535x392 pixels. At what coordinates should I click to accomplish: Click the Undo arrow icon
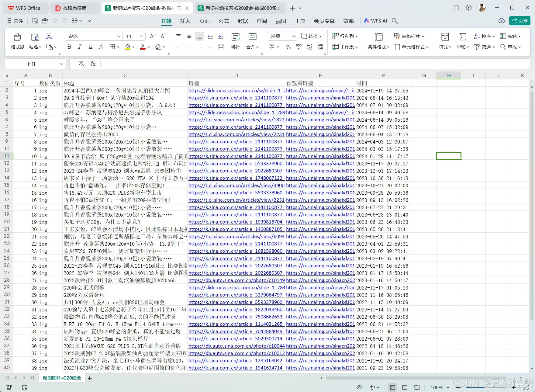click(55, 21)
